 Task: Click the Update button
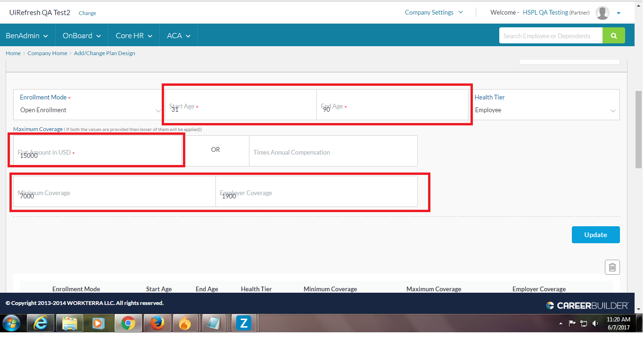595,235
